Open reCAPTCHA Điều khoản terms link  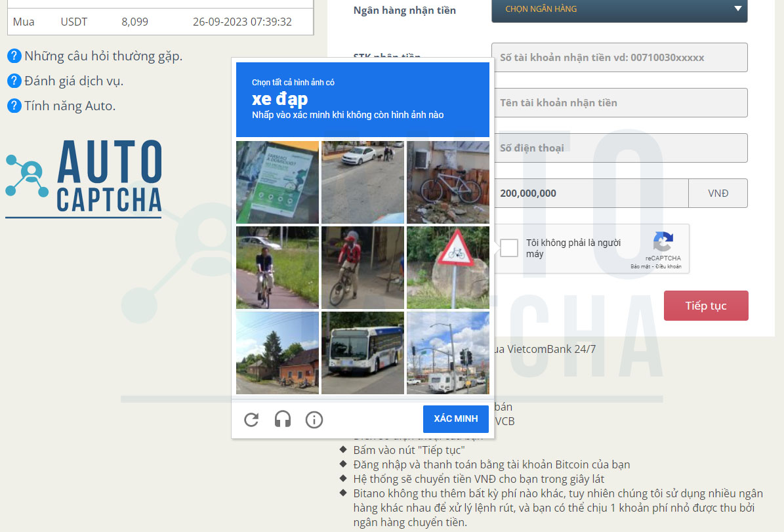pyautogui.click(x=669, y=266)
